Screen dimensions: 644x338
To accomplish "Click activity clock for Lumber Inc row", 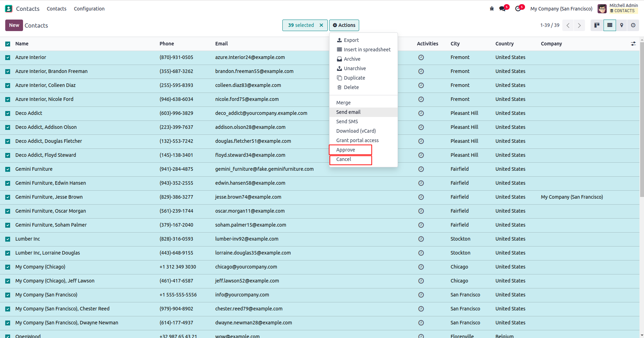I will pyautogui.click(x=421, y=239).
